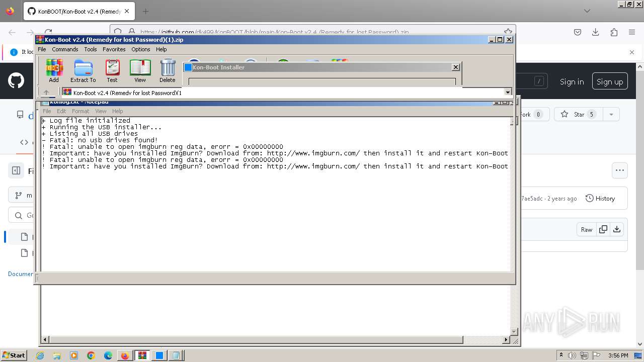Dismiss the Firefox notification bar
Viewport: 644px width, 362px height.
click(632, 52)
